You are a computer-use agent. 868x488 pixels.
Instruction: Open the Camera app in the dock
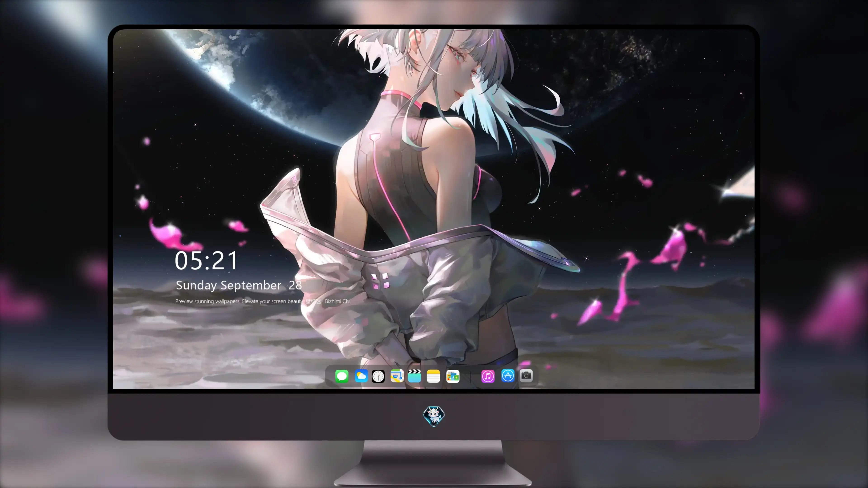coord(526,376)
